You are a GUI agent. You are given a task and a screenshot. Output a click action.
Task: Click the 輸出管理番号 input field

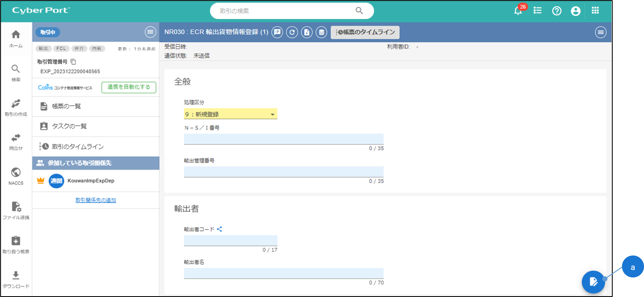(x=283, y=172)
